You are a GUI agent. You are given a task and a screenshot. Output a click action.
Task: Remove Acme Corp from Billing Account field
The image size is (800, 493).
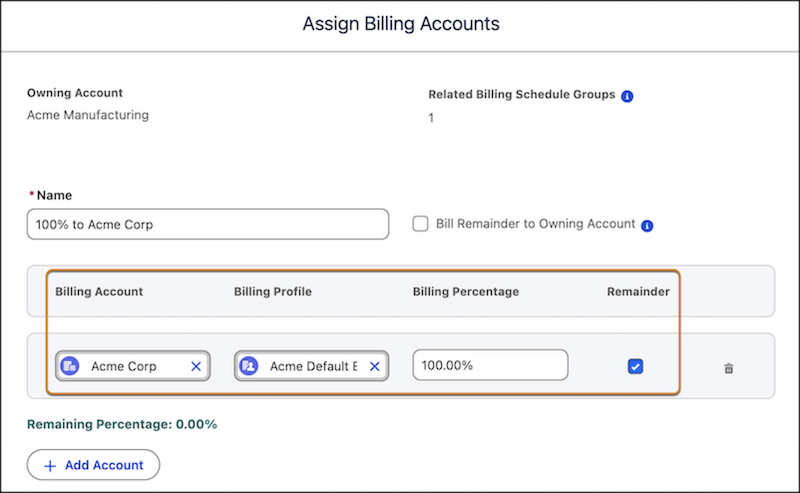[x=196, y=366]
